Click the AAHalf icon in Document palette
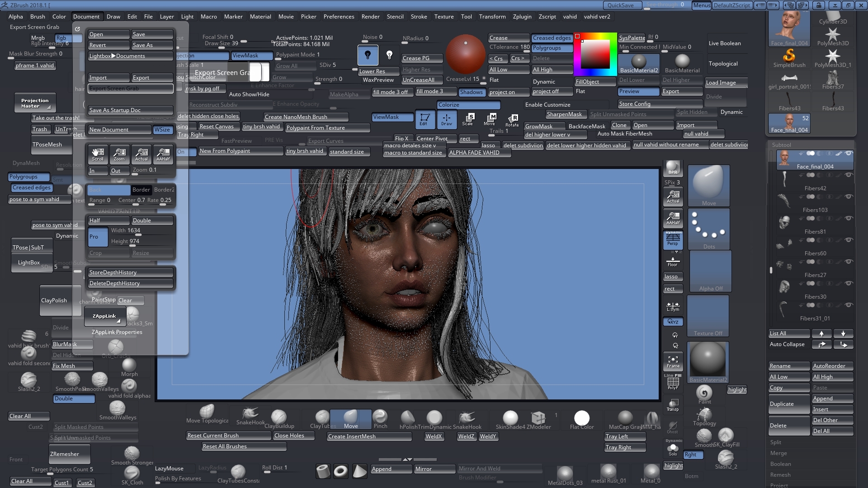 163,154
